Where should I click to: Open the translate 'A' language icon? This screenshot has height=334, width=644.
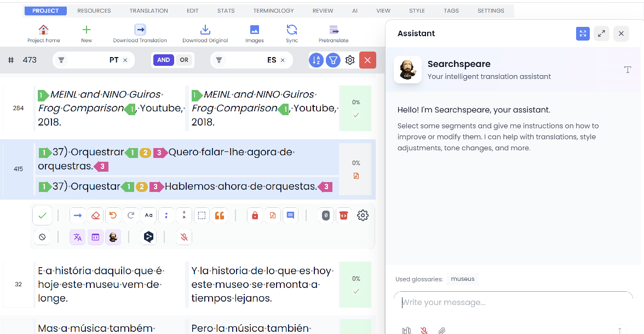point(77,237)
